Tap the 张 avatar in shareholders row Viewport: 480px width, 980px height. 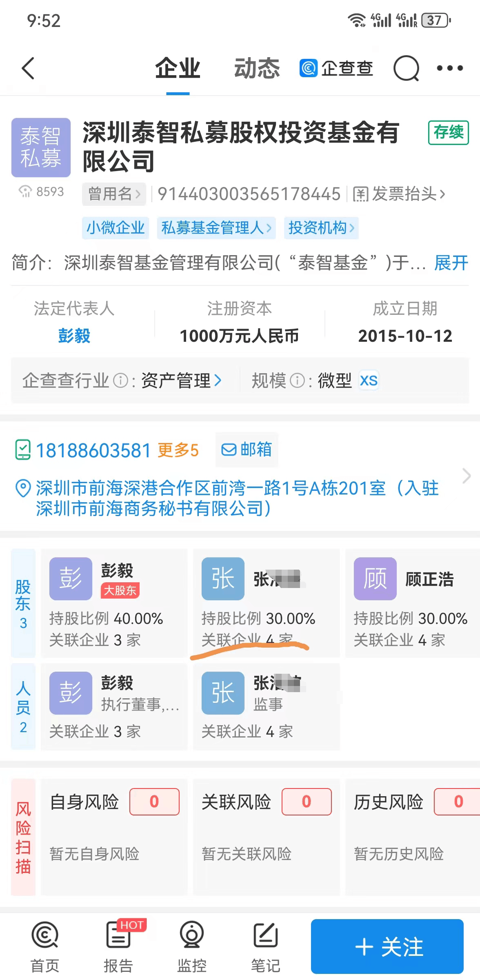[223, 579]
